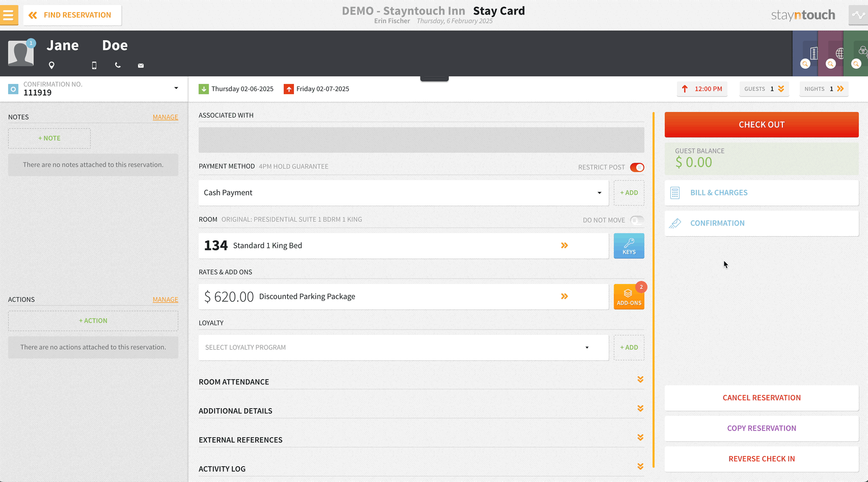Screen dimensions: 868x482
Task: Click the email envelope icon
Action: tap(141, 66)
